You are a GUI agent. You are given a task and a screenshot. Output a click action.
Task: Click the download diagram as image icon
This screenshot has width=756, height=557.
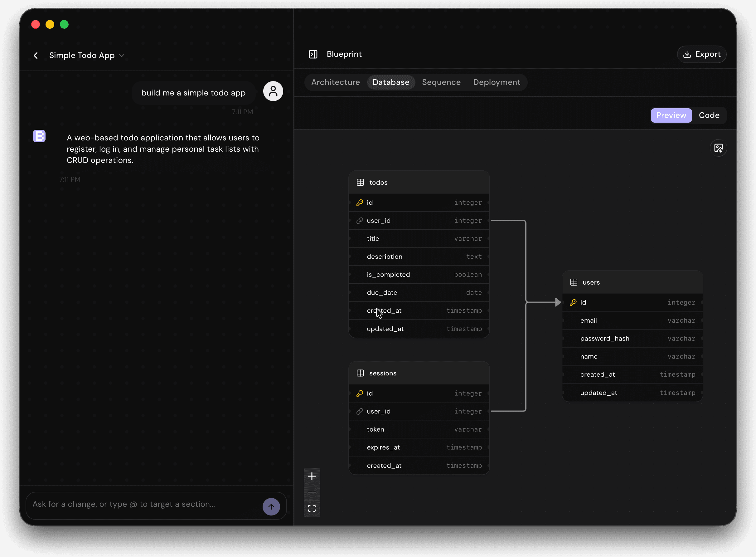[x=718, y=148]
